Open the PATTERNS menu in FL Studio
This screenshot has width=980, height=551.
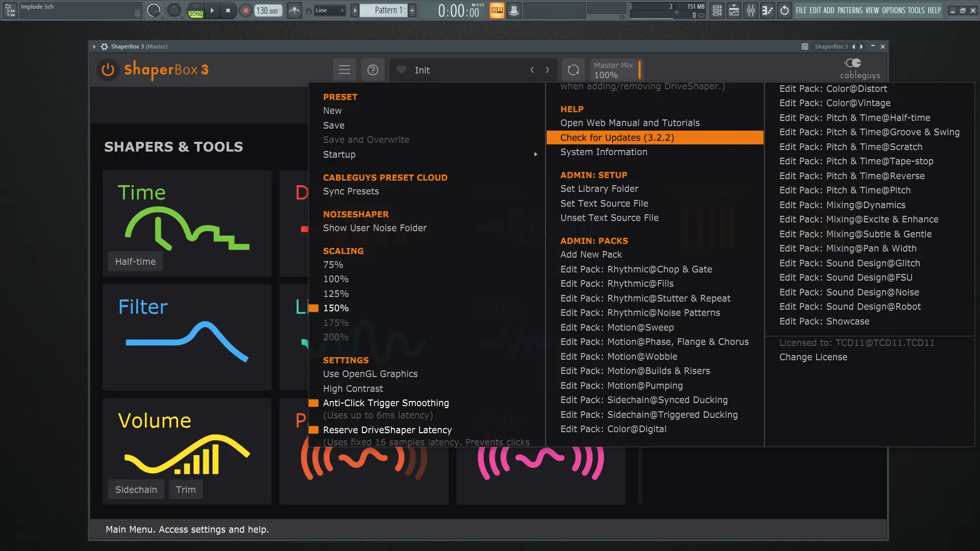(850, 10)
